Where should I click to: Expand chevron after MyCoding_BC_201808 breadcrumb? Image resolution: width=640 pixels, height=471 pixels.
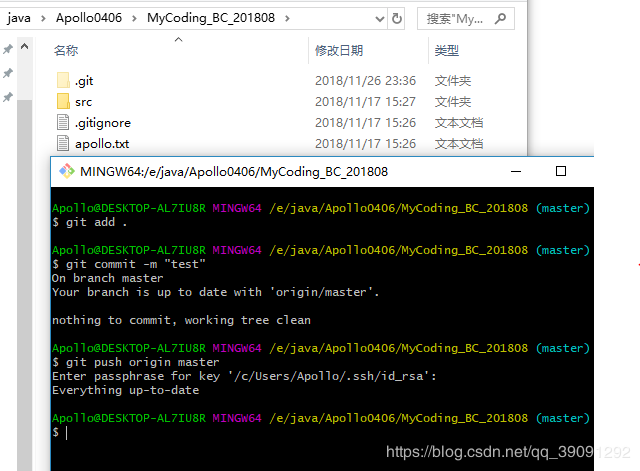point(287,18)
